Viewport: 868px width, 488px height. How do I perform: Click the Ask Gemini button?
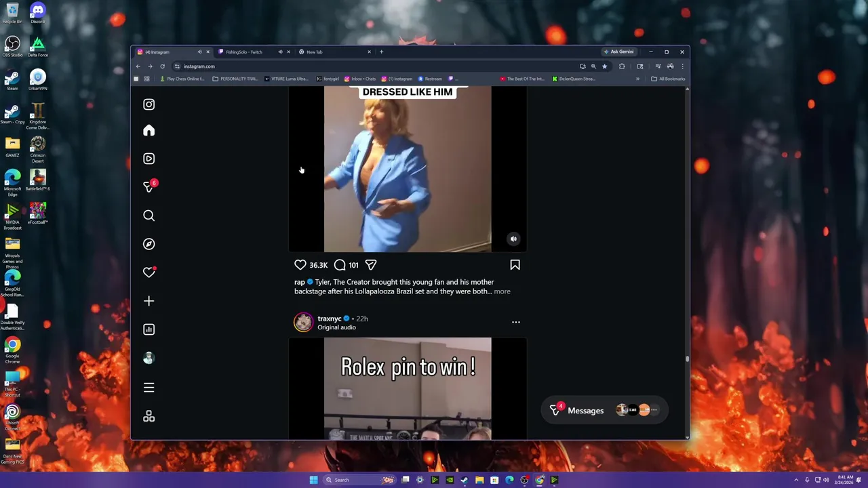pos(618,52)
